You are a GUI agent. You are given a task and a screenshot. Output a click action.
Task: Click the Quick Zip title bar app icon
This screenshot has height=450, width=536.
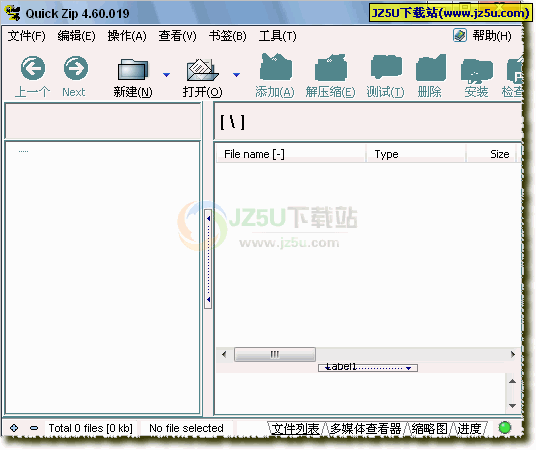[13, 13]
